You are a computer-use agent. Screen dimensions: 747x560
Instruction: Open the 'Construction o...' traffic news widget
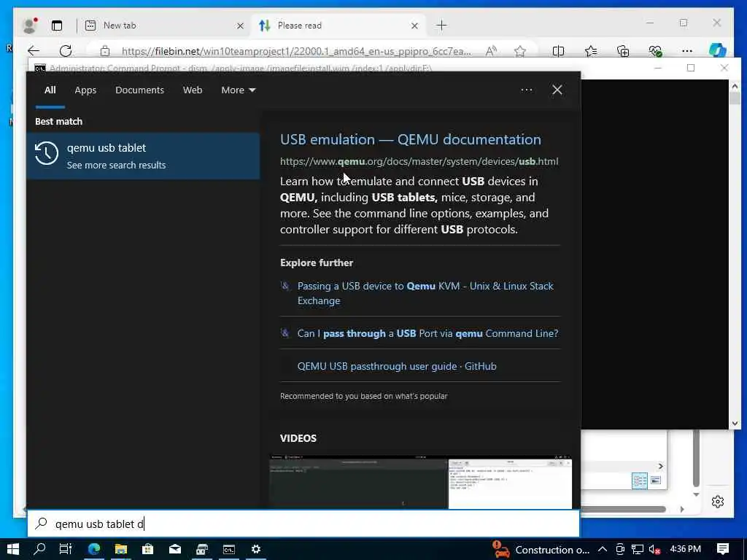(541, 550)
